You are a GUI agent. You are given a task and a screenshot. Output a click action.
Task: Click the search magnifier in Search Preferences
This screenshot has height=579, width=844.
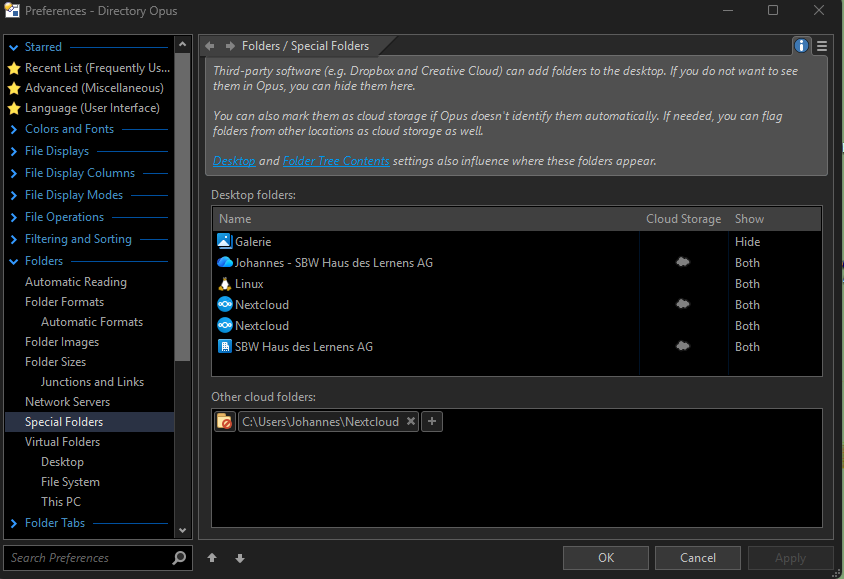(179, 558)
